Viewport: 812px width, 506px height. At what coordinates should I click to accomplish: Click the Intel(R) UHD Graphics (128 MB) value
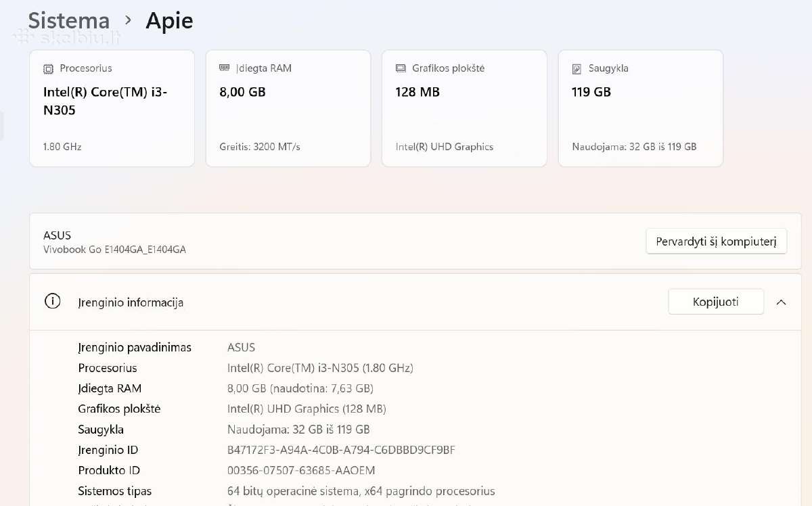point(307,409)
